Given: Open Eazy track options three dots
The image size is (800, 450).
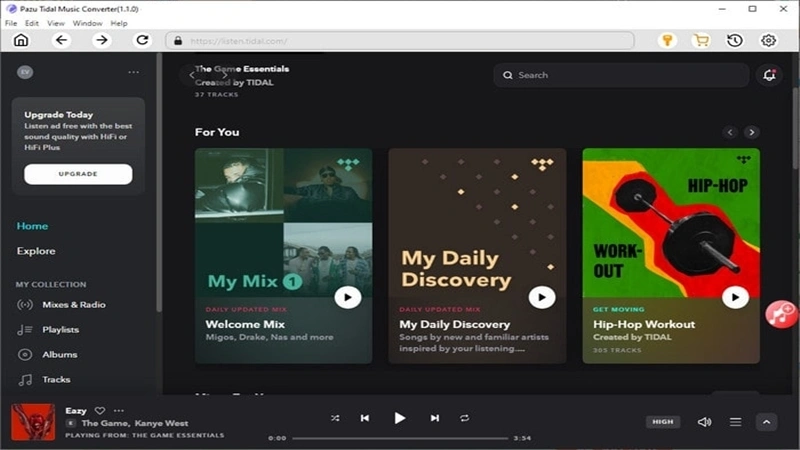Looking at the screenshot, I should [119, 410].
